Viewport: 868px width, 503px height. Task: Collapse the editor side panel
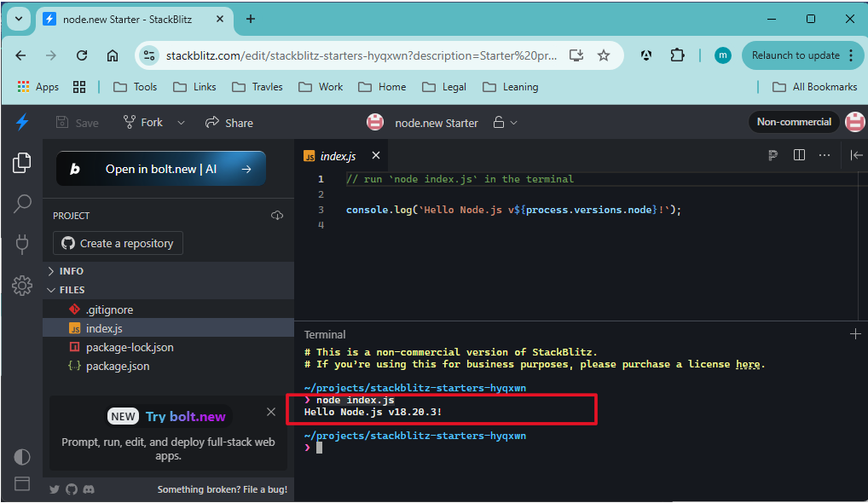click(856, 155)
